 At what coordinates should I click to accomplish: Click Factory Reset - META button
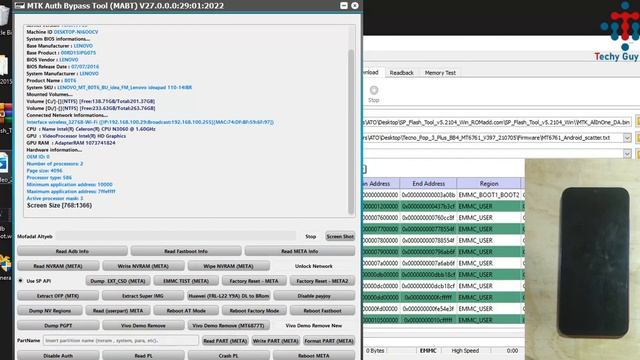254,281
